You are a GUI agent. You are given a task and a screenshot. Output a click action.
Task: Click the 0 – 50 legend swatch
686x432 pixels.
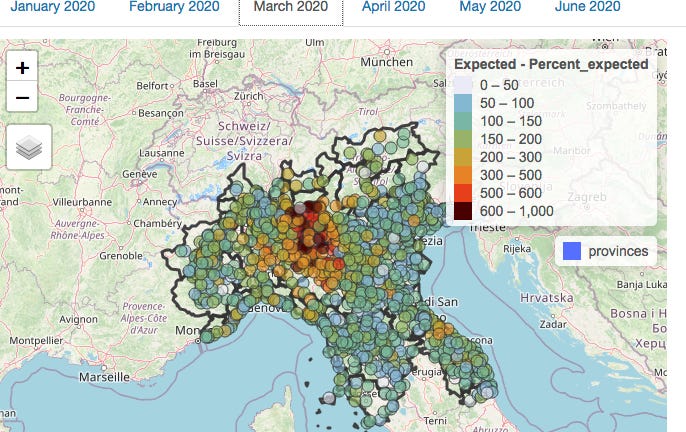463,85
